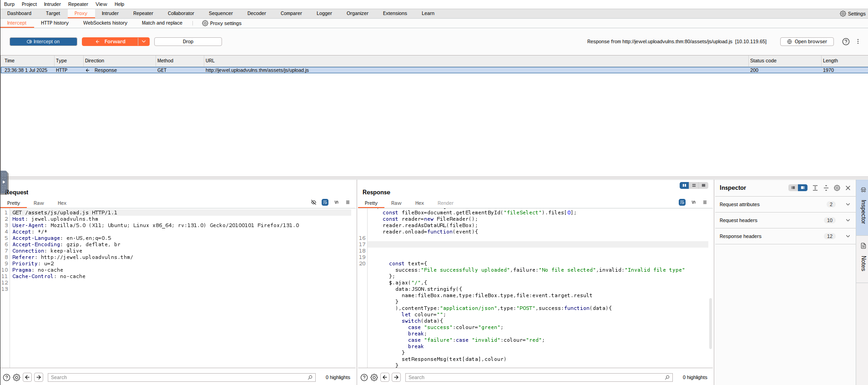Open Proxy settings
Image resolution: width=868 pixels, height=385 pixels.
click(222, 23)
